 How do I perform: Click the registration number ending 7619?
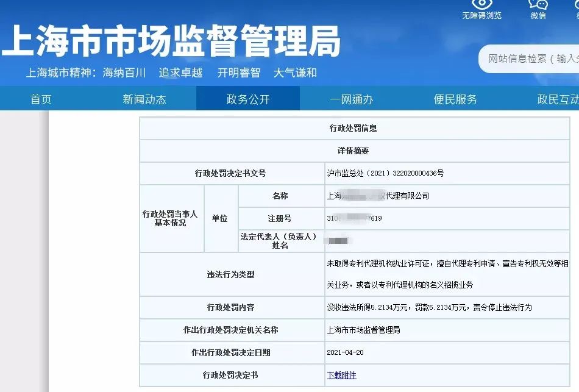[354, 218]
